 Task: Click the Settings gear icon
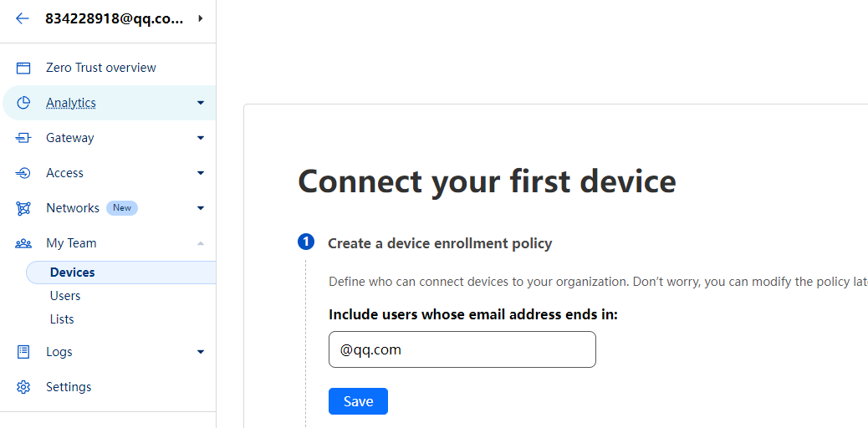(x=23, y=387)
